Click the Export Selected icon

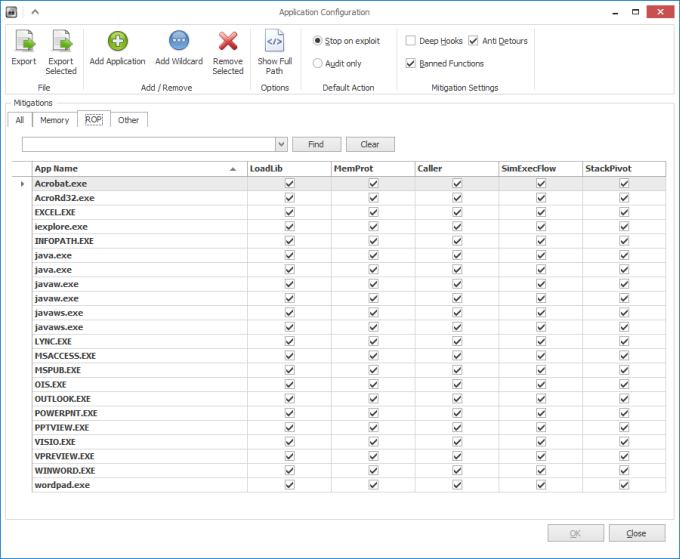[x=61, y=42]
